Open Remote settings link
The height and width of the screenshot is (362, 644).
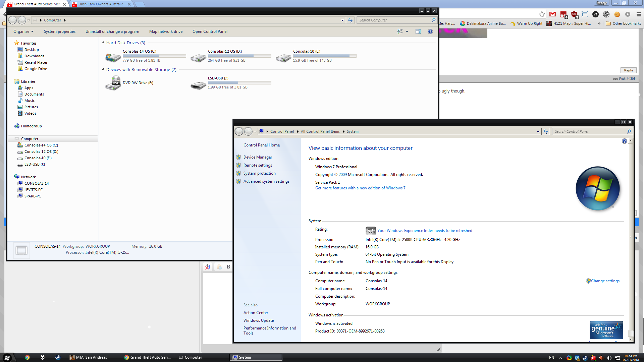point(258,165)
